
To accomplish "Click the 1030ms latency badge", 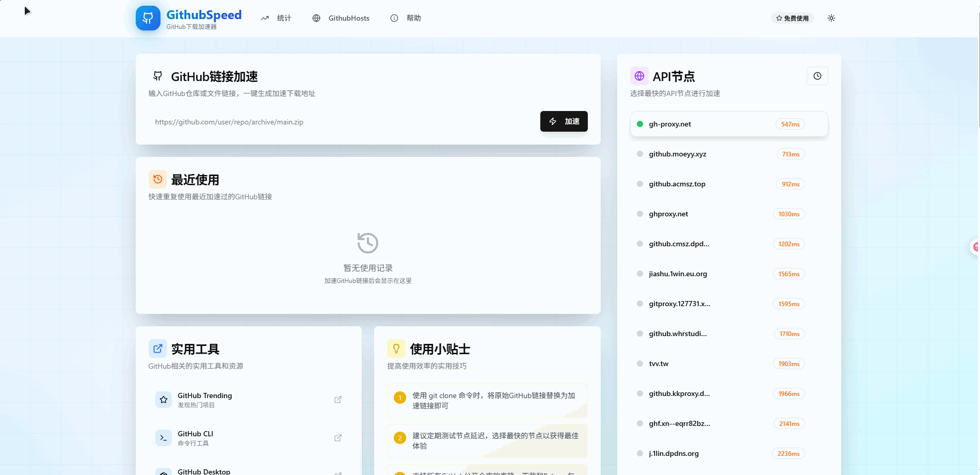I will (789, 214).
